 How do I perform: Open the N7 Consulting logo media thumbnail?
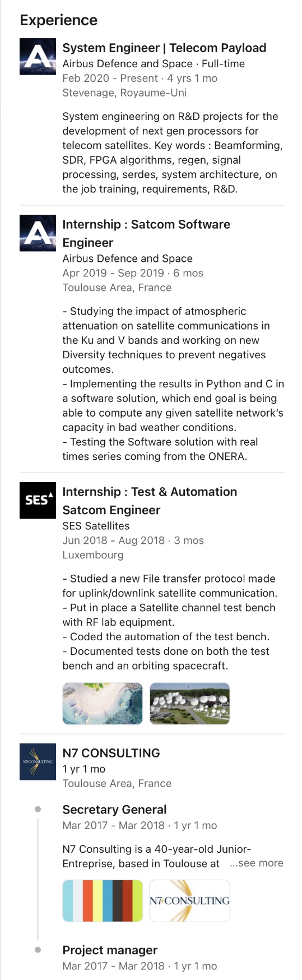coord(190,900)
